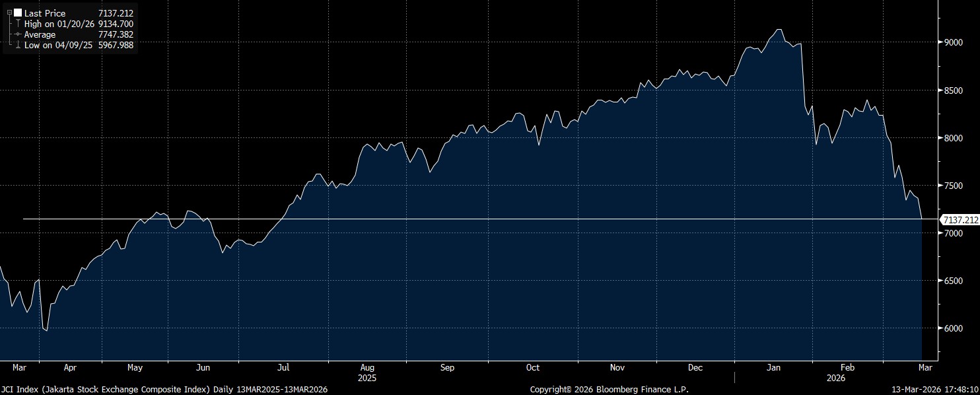The width and height of the screenshot is (980, 395).
Task: Select the High marker icon in legend
Action: coord(17,24)
